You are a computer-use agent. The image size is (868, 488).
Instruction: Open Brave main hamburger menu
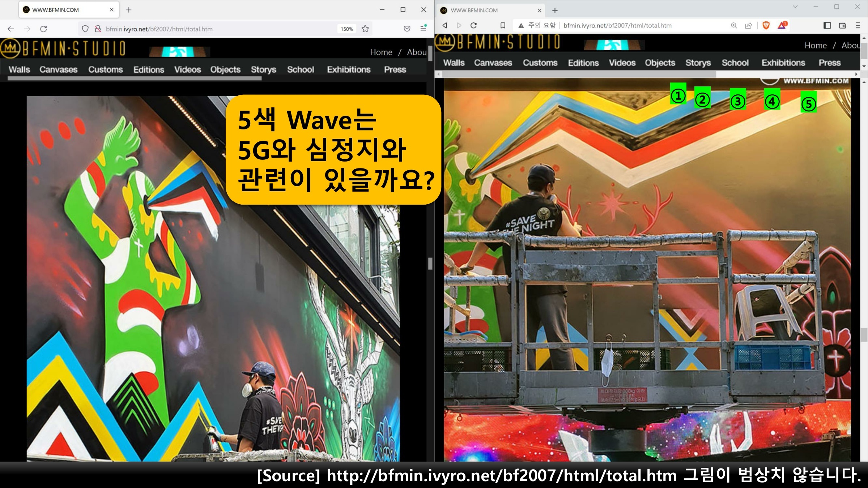pyautogui.click(x=858, y=25)
